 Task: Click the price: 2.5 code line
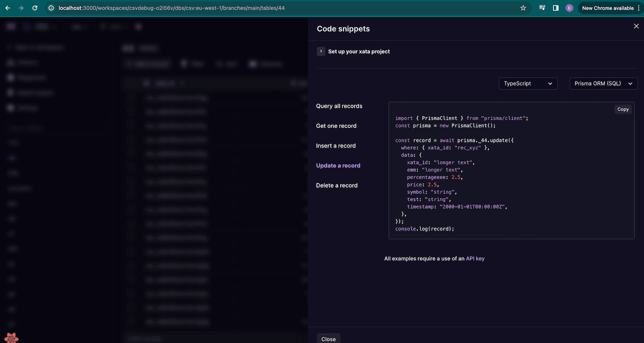click(423, 185)
